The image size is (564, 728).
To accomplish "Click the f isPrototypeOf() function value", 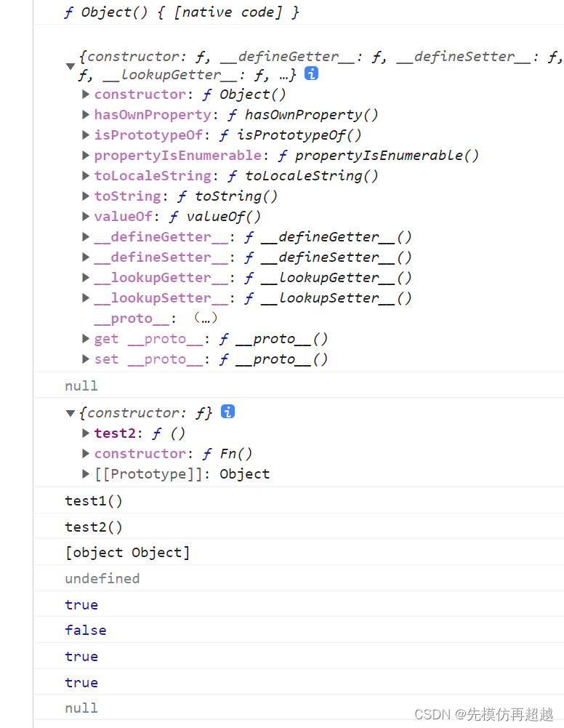I will 290,135.
